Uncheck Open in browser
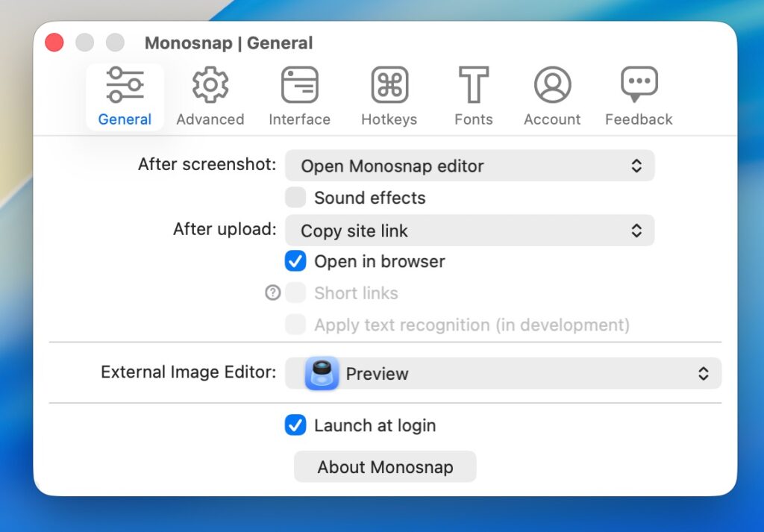The height and width of the screenshot is (532, 764). tap(296, 261)
